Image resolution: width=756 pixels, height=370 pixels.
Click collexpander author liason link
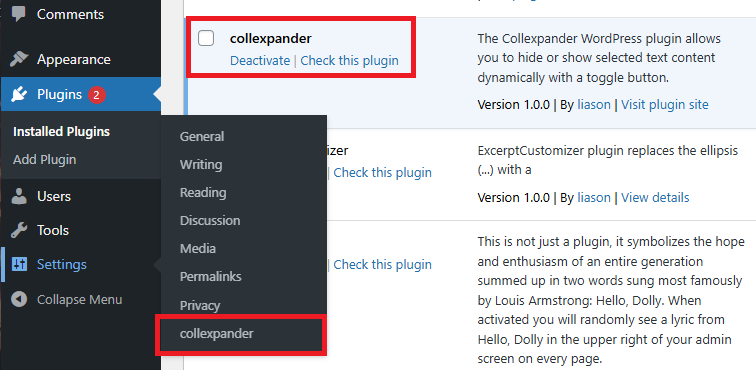594,105
